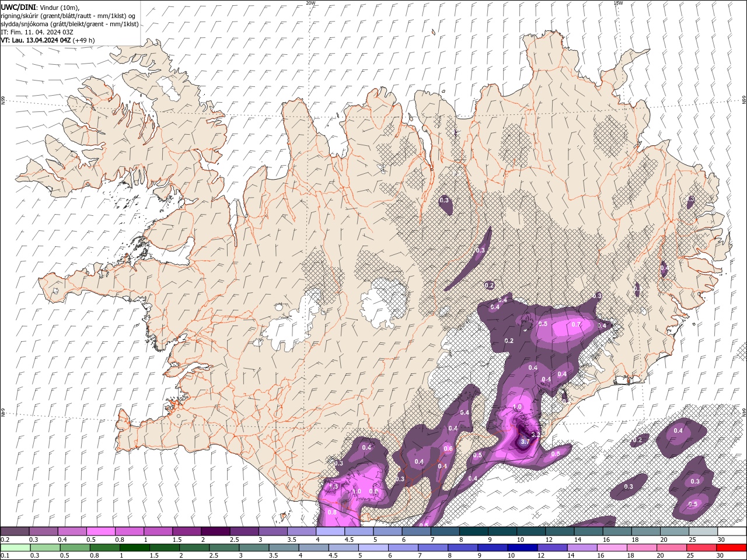Click the '3.5' label under the upper legend row
The height and width of the screenshot is (560, 747).
(291, 540)
